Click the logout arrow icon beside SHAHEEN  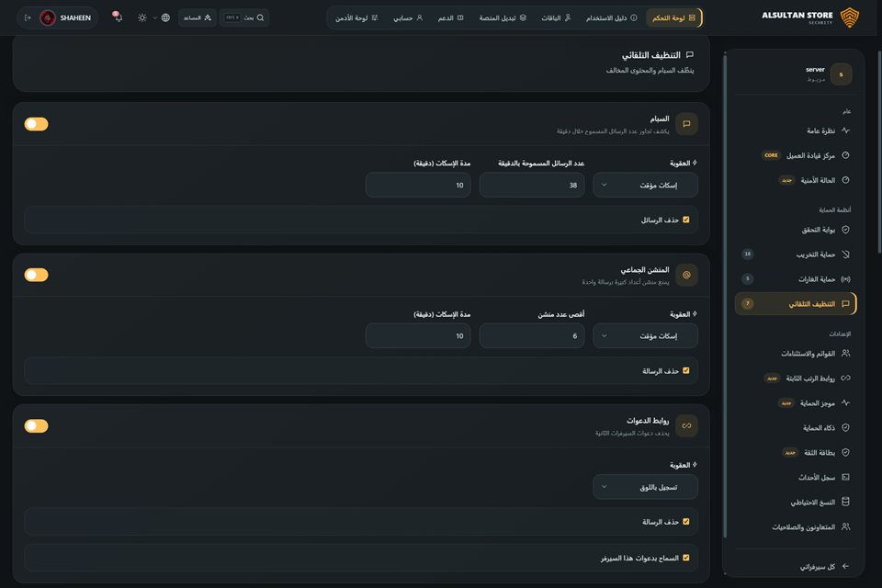28,17
